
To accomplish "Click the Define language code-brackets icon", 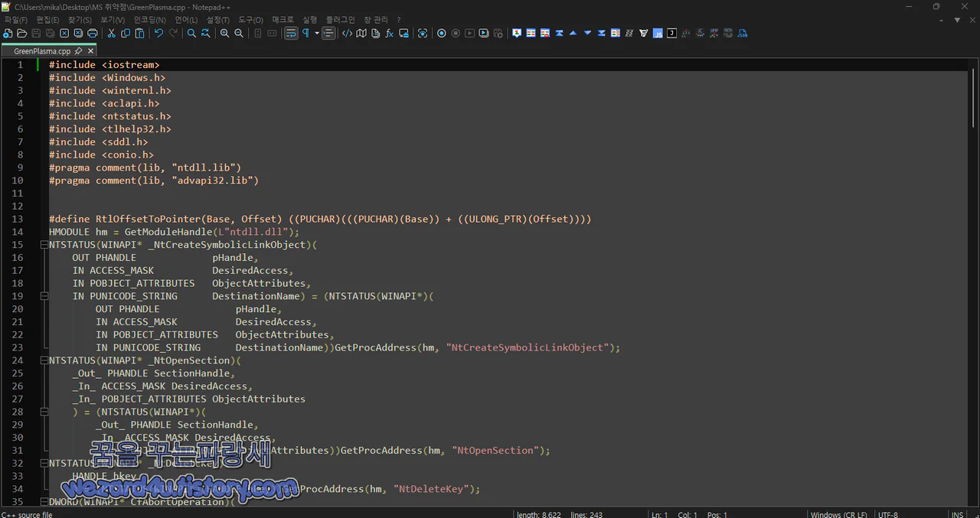I will [x=347, y=34].
